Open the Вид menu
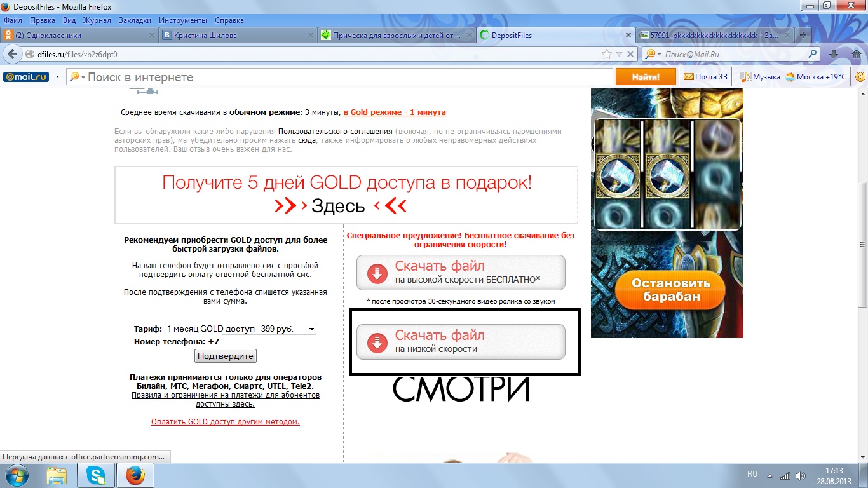The height and width of the screenshot is (488, 868). tap(69, 20)
